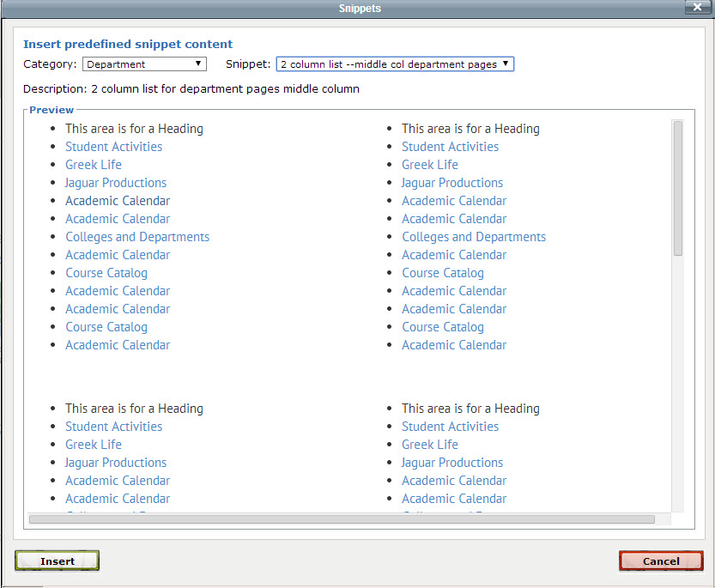Screen dimensions: 715x588
Task: Open Jaguar Productions link in lower-right list
Action: point(451,463)
